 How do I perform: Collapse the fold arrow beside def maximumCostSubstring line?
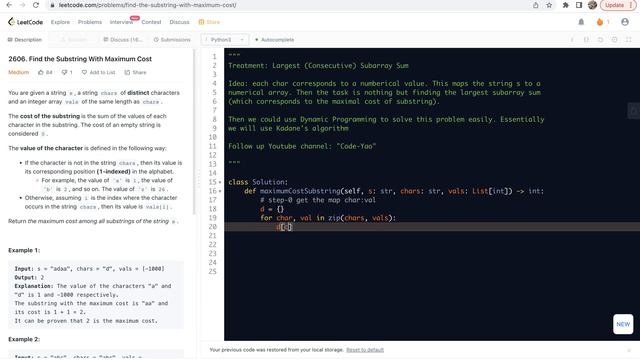click(x=220, y=191)
